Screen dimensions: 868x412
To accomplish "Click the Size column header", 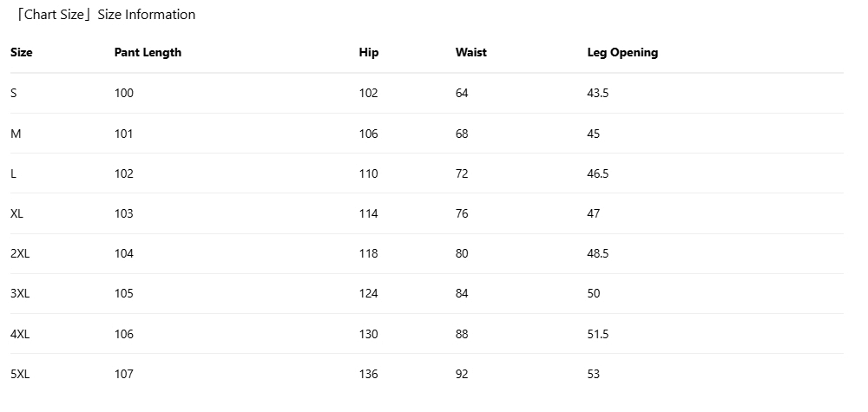I will pos(22,52).
